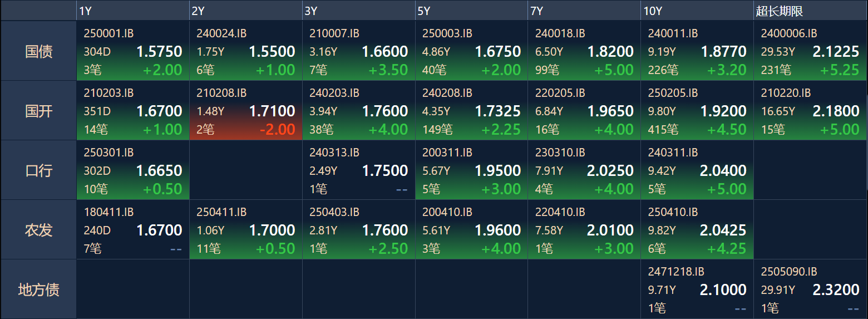The width and height of the screenshot is (868, 319).
Task: Open the 2400006.IB ultra-long bond cell
Action: click(x=810, y=51)
